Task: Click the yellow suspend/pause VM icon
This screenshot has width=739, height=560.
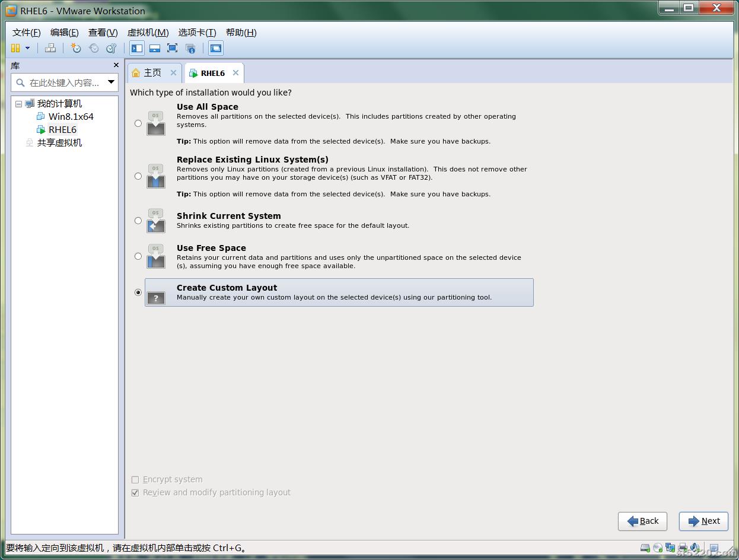Action: pyautogui.click(x=15, y=48)
